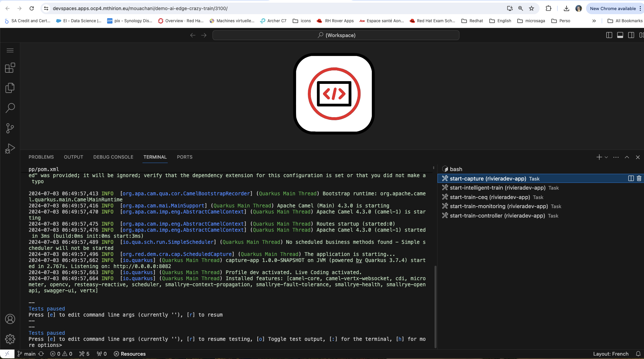Open the Accounts icon in activity bar
Viewport: 644px width, 359px height.
[x=10, y=319]
